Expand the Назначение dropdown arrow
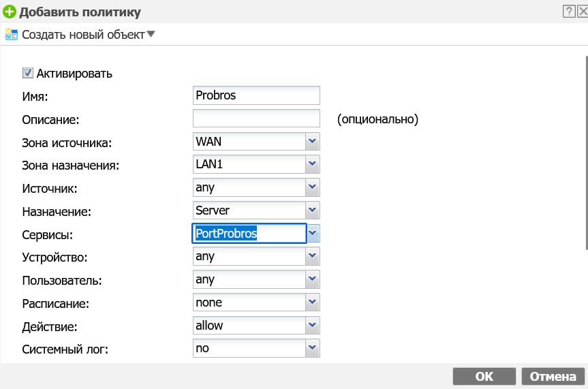 tap(312, 210)
